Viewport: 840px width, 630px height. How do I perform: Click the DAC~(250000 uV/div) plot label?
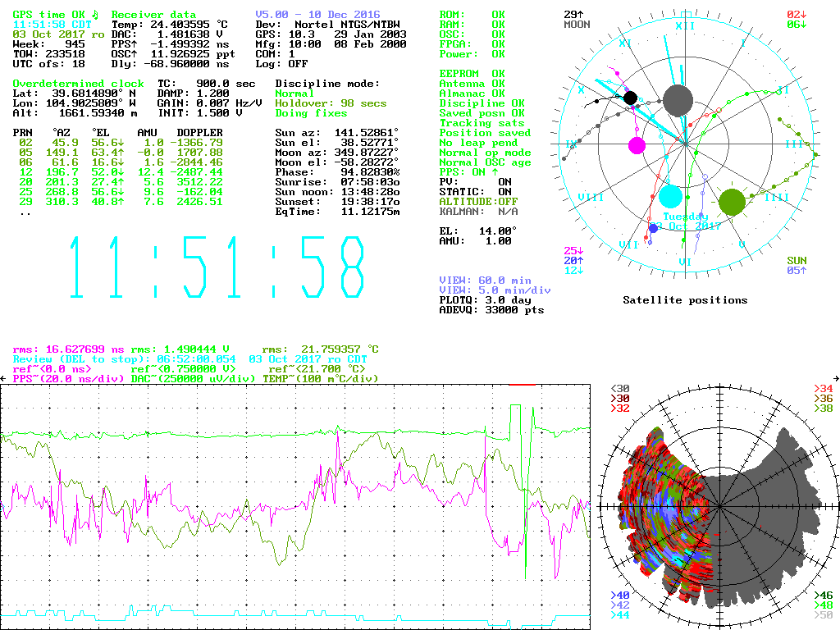point(194,379)
